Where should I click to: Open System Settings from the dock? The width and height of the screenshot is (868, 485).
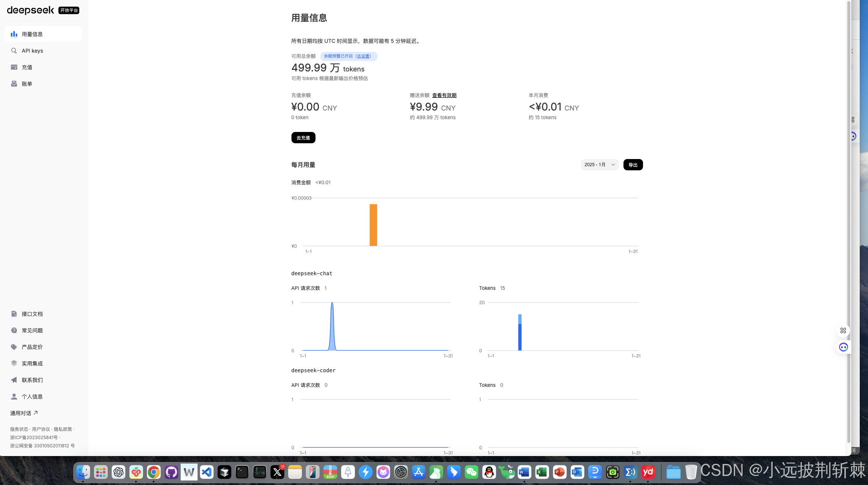click(401, 472)
